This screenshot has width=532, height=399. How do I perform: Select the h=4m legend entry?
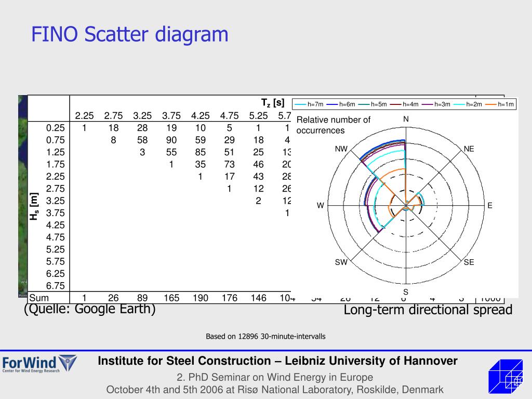404,104
